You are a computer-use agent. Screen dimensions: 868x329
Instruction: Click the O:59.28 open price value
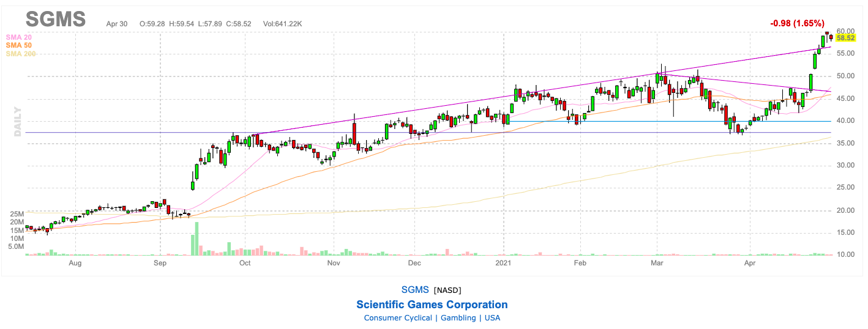pyautogui.click(x=153, y=24)
